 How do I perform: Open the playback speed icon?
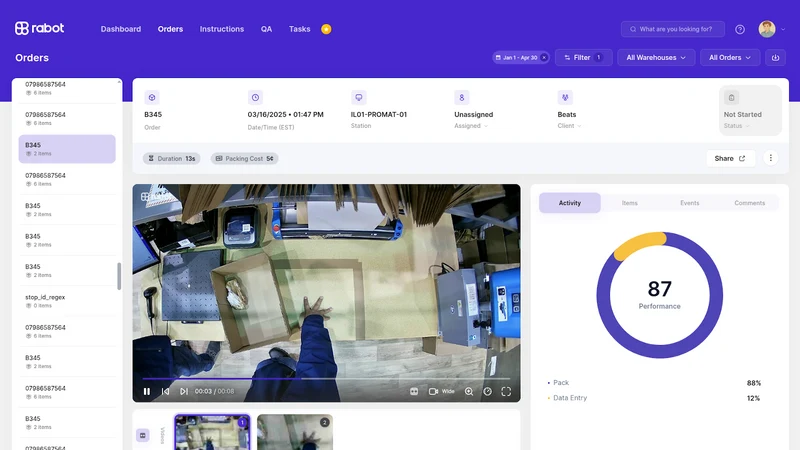[x=487, y=391]
